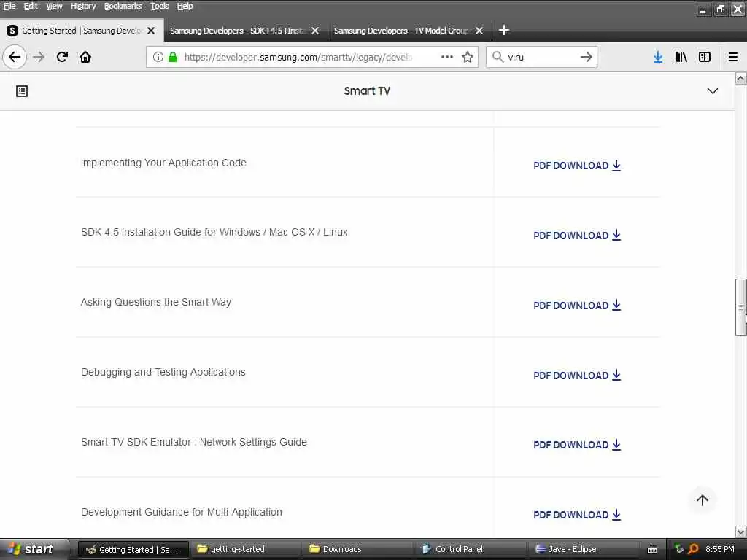
Task: Open the Tools menu
Action: point(160,6)
